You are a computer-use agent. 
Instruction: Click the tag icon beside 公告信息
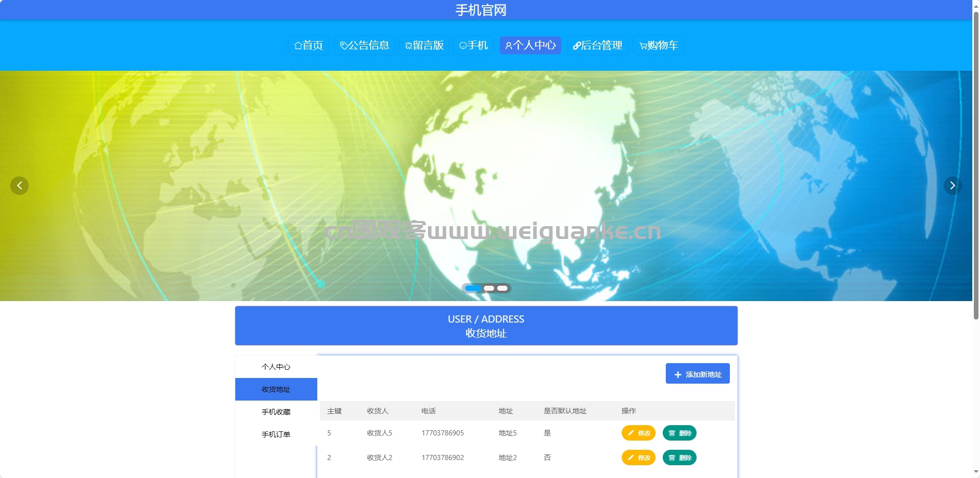[x=344, y=46]
